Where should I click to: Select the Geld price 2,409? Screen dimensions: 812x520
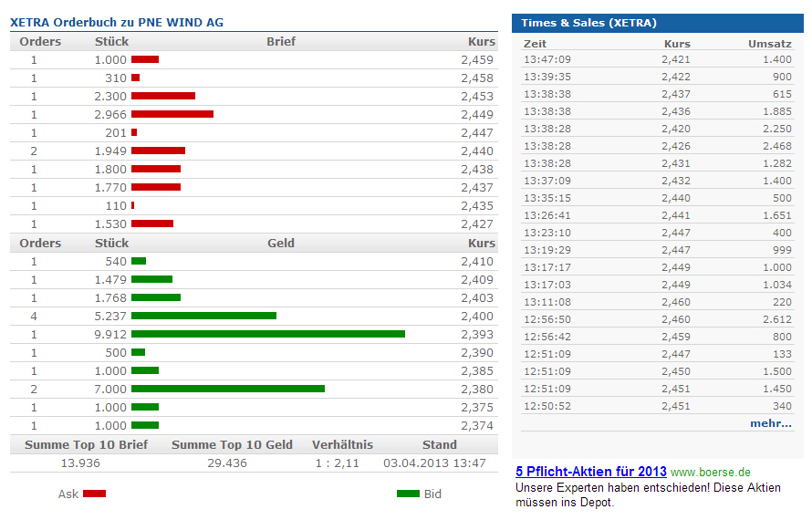pyautogui.click(x=477, y=280)
